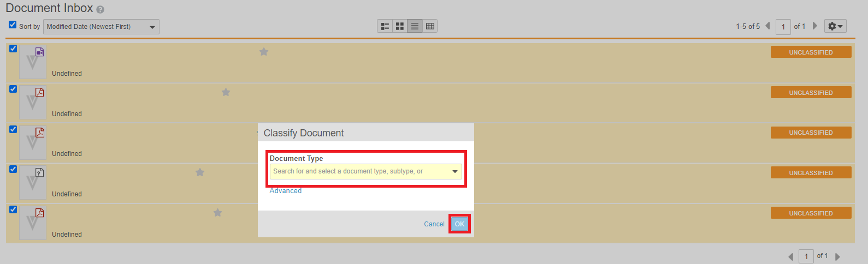Open the Advanced link in dialog

tap(285, 191)
